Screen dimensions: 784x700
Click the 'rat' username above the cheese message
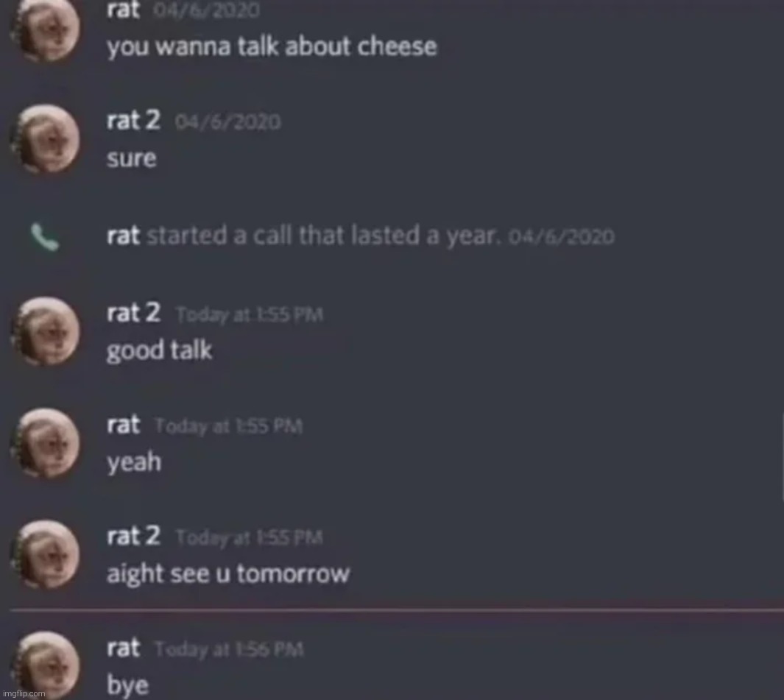123,10
